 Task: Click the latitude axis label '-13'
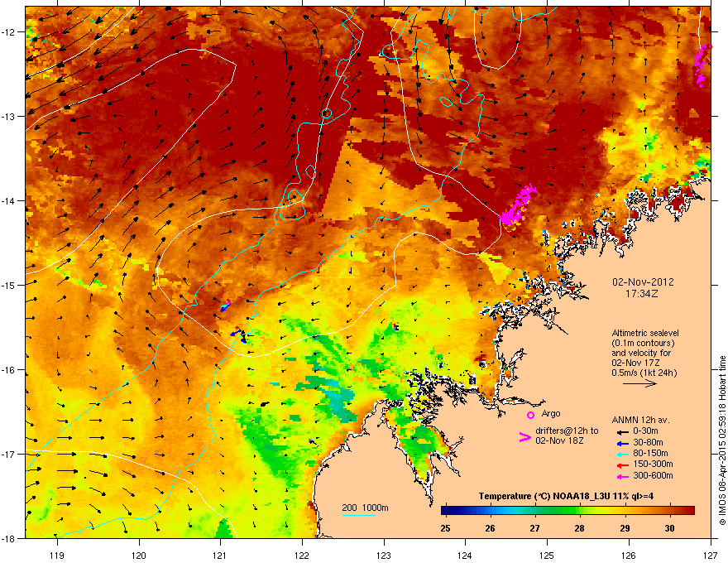(8, 117)
